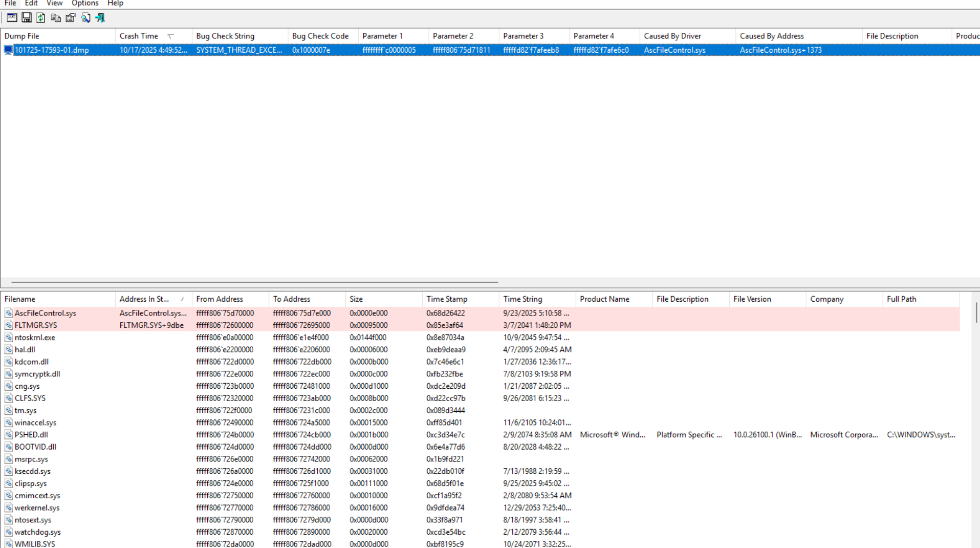The image size is (980, 548).
Task: Open Properties via the toolbar icon
Action: (x=71, y=18)
